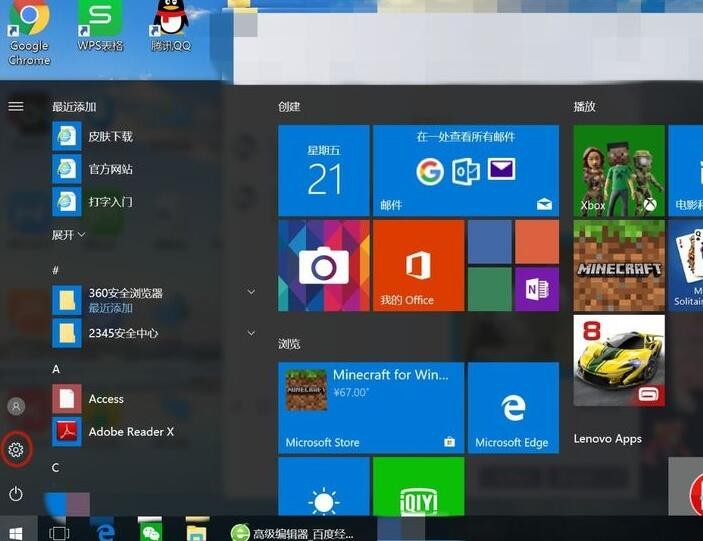The height and width of the screenshot is (541, 703).
Task: Open the weather sun tile
Action: click(x=324, y=486)
